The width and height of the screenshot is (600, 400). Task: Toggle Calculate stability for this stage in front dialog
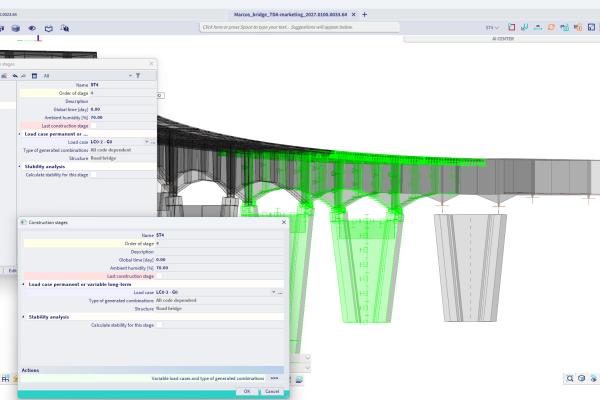(x=160, y=325)
